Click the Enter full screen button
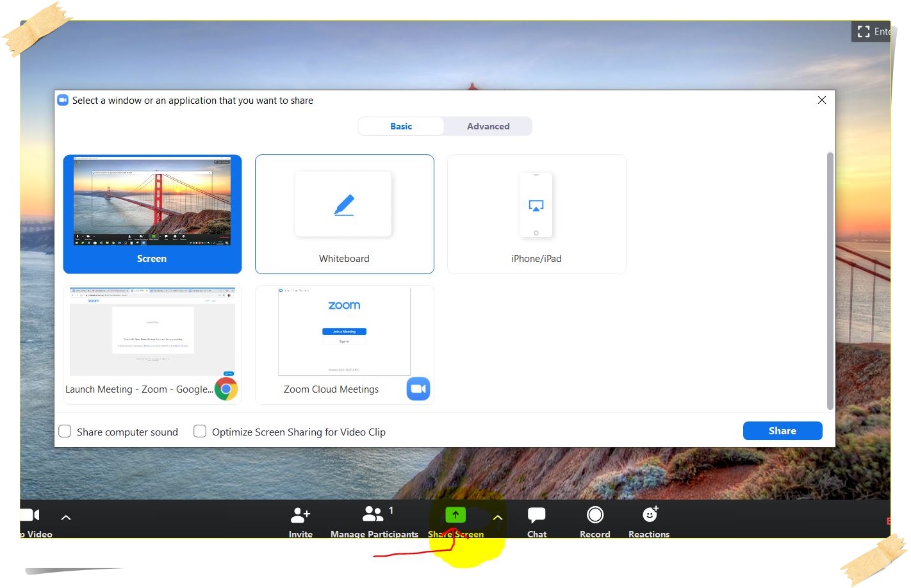This screenshot has width=911, height=588. click(x=871, y=31)
